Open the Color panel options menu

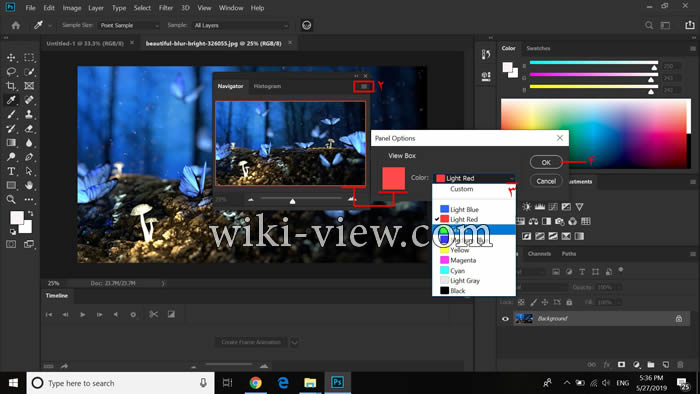[x=693, y=48]
